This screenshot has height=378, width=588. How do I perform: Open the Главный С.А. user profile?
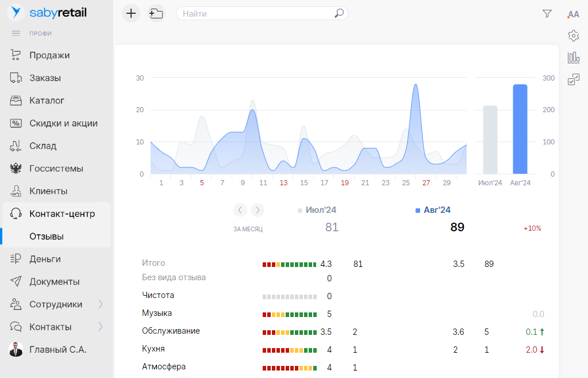point(57,349)
